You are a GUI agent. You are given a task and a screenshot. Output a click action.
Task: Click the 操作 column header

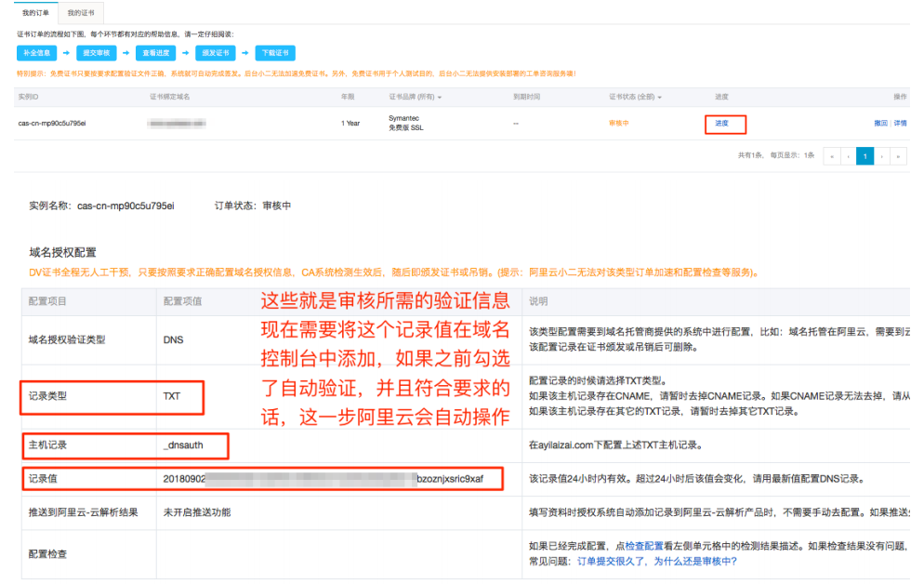coord(900,97)
